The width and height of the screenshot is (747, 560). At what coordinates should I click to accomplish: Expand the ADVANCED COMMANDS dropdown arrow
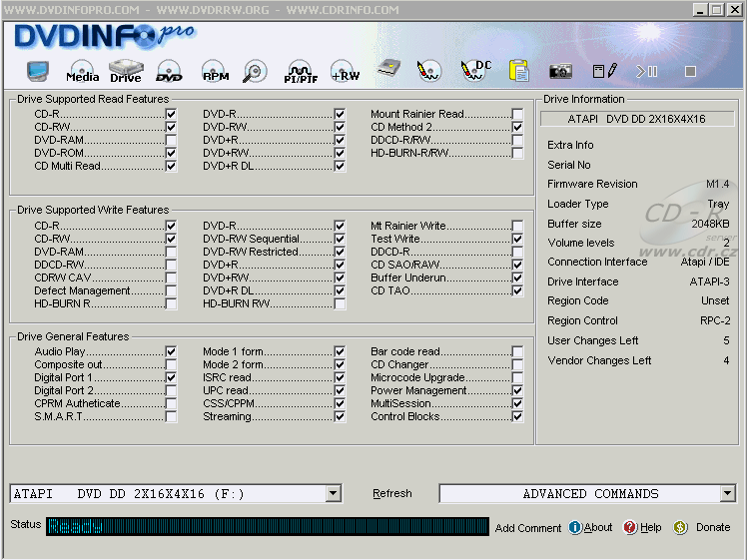click(727, 493)
